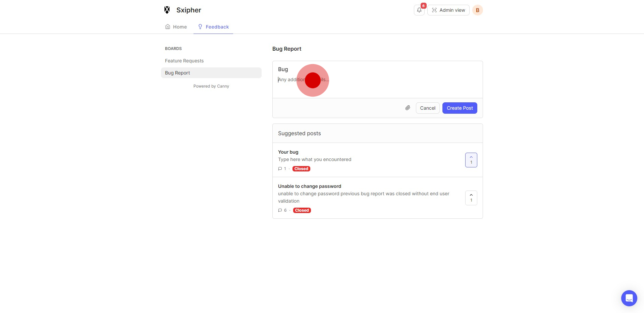Viewport: 644px width, 313px height.
Task: Open the notifications bell
Action: (x=419, y=10)
